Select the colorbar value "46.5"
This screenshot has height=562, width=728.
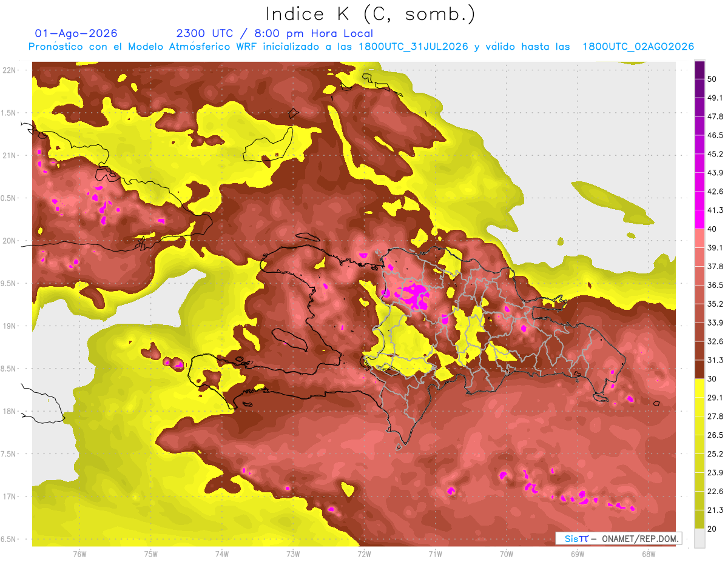[x=715, y=136]
